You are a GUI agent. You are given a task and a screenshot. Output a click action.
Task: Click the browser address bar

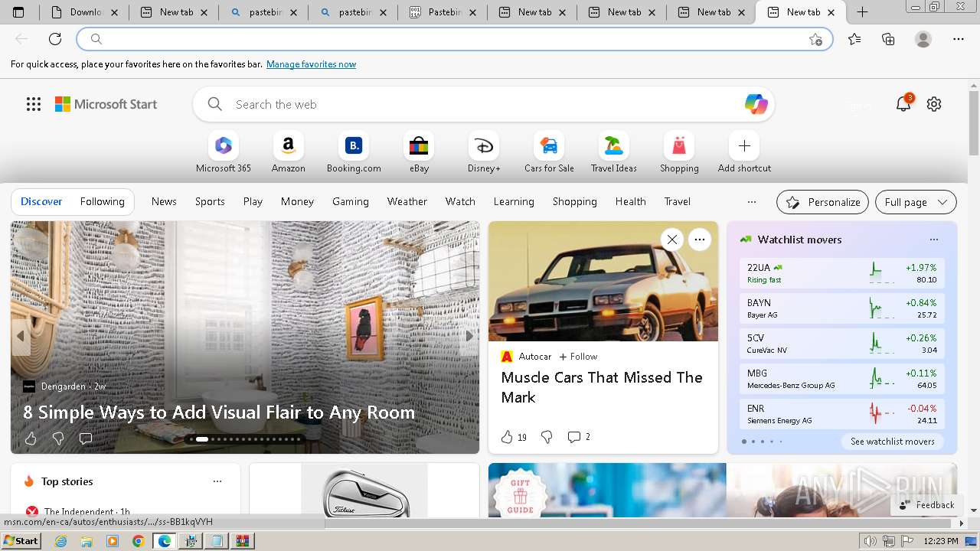click(455, 39)
